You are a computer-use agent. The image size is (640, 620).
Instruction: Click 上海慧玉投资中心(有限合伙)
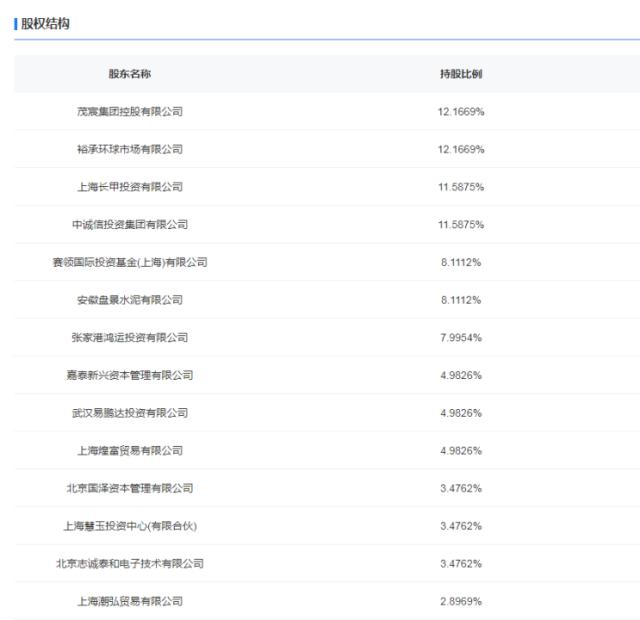(130, 526)
